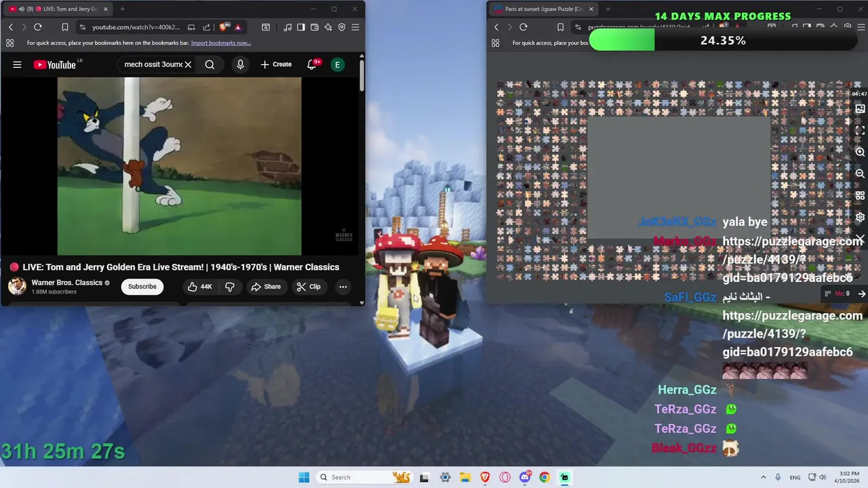Viewport: 868px width, 488px height.
Task: Reload the YouTube page
Action: pos(38,27)
